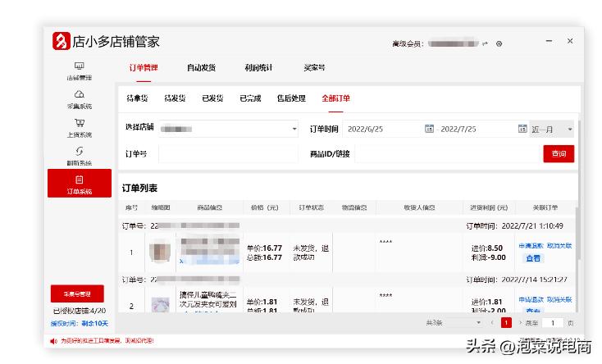Screen dimensions: 602x364
Task: Click the 跳至 page number input
Action: click(553, 323)
